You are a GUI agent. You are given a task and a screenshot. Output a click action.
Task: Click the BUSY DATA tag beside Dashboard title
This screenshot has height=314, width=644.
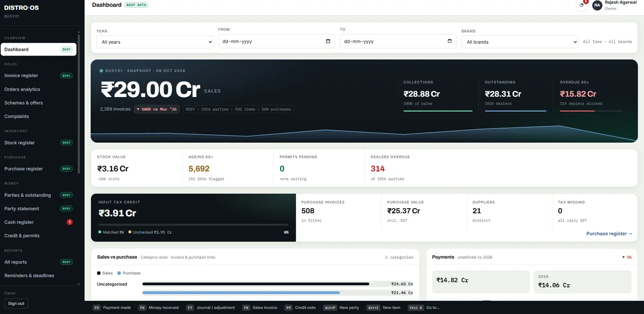pyautogui.click(x=136, y=5)
